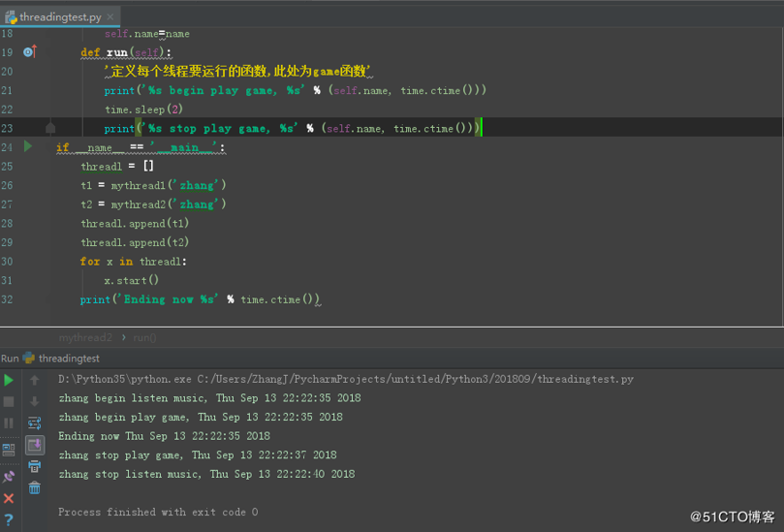Click the Pin tab pushpin icon

pos(9,476)
